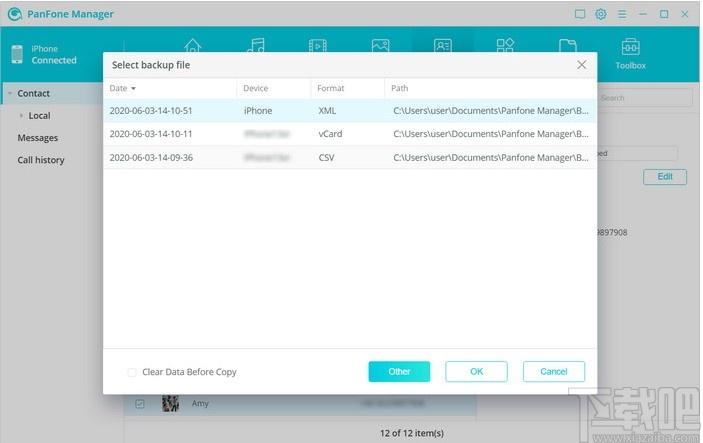Image resolution: width=703 pixels, height=443 pixels.
Task: Click the Other button
Action: tap(399, 372)
